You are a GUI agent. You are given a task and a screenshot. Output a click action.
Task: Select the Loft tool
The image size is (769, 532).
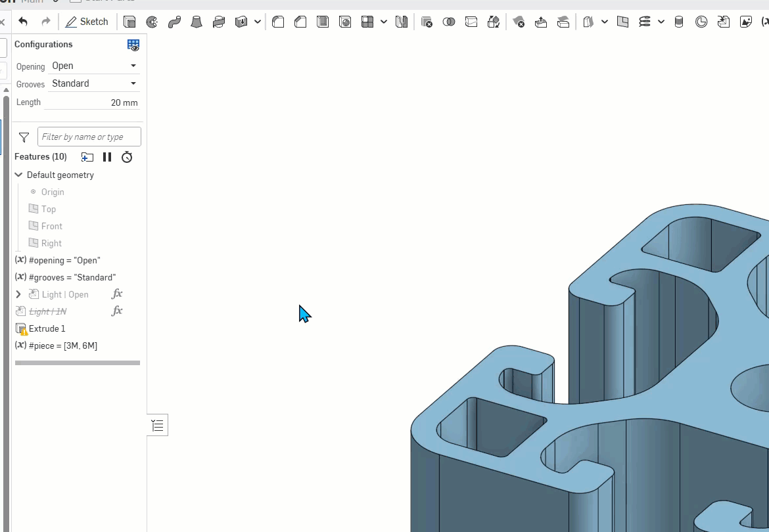[x=196, y=22]
